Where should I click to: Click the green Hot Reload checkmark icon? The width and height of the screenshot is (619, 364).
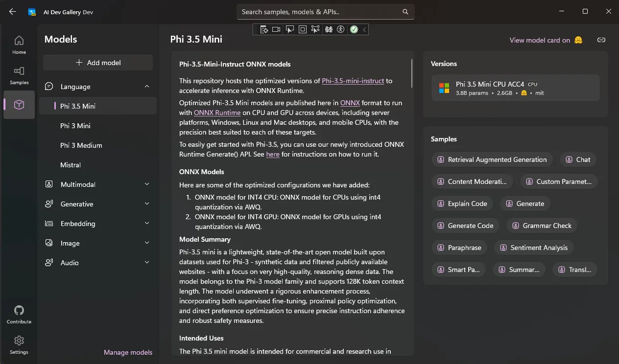(354, 29)
